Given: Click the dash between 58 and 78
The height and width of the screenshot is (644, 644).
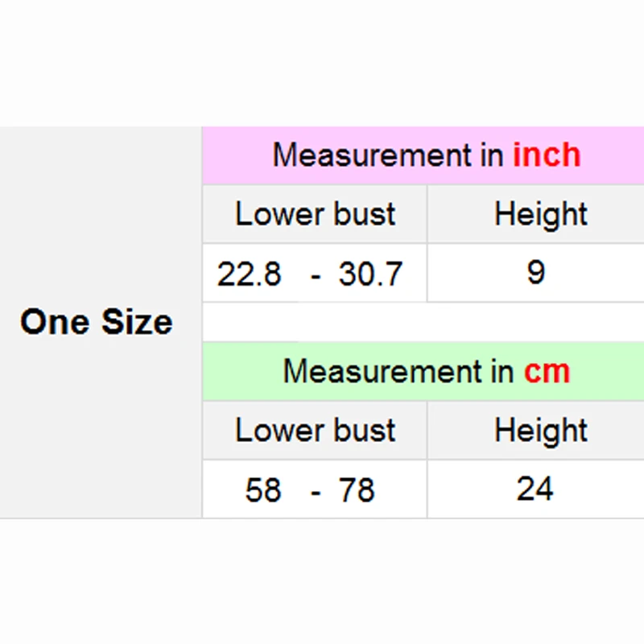Looking at the screenshot, I should 316,491.
